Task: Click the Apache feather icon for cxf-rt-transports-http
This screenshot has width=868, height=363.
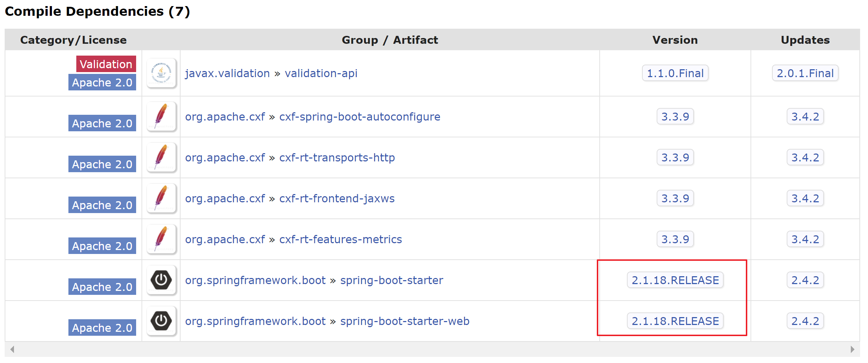Action: click(x=162, y=157)
